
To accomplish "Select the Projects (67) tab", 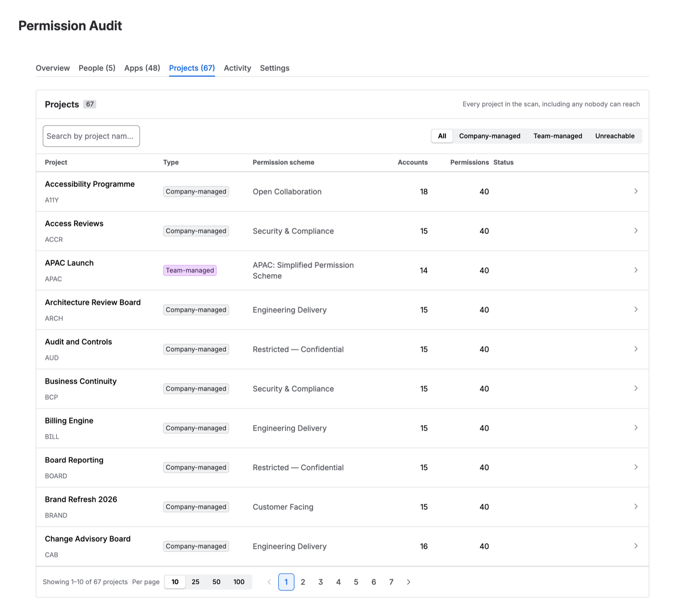I will pyautogui.click(x=192, y=68).
